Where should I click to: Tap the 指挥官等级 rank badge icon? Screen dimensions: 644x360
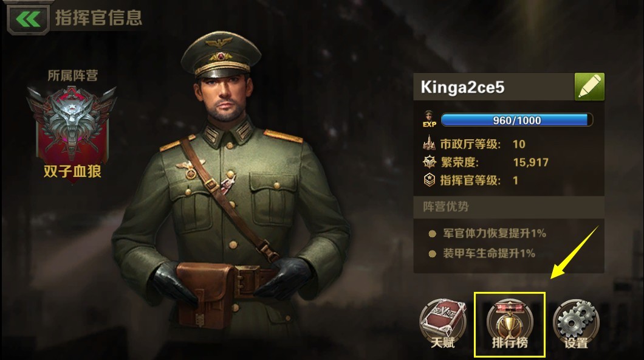[x=429, y=180]
